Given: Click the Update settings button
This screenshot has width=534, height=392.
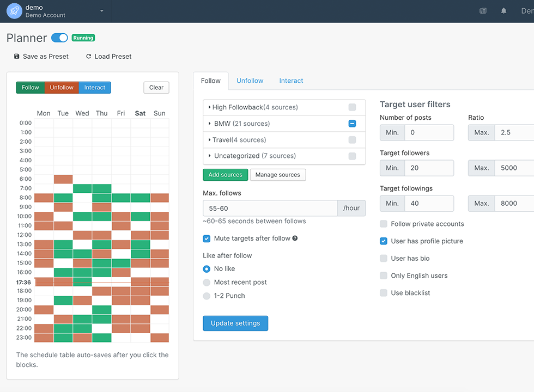Looking at the screenshot, I should tap(235, 323).
